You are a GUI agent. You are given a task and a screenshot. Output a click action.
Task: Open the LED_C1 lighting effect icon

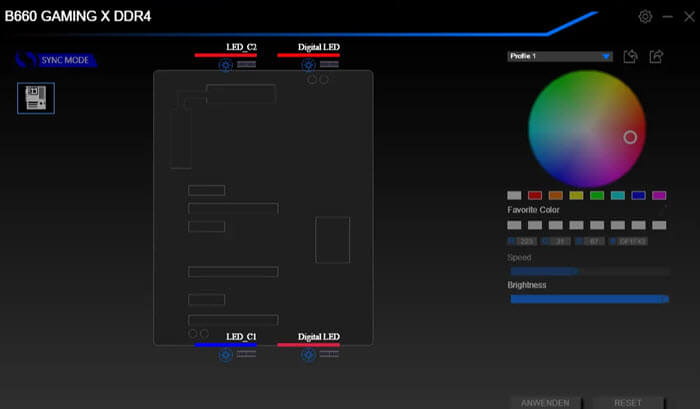click(x=225, y=355)
